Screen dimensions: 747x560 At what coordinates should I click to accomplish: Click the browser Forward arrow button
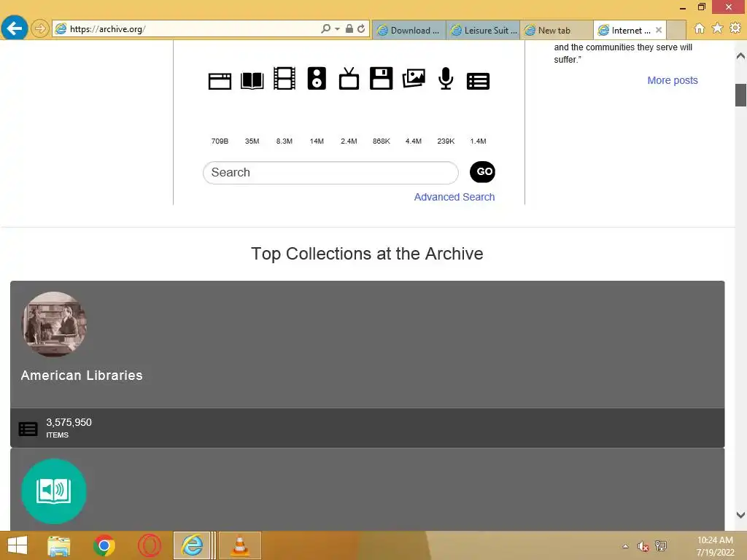coord(40,28)
